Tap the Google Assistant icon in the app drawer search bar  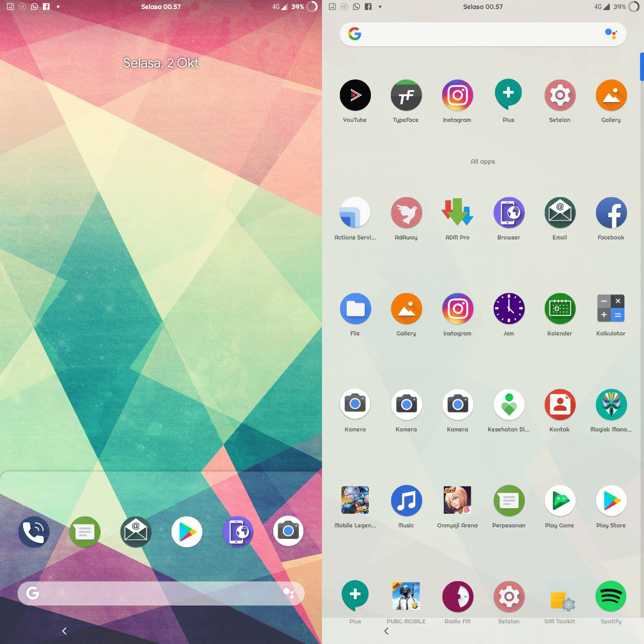(x=611, y=34)
